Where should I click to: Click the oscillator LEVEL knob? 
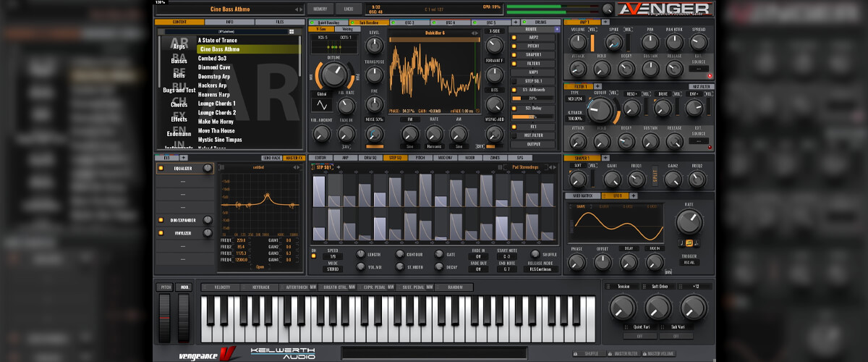coord(374,45)
